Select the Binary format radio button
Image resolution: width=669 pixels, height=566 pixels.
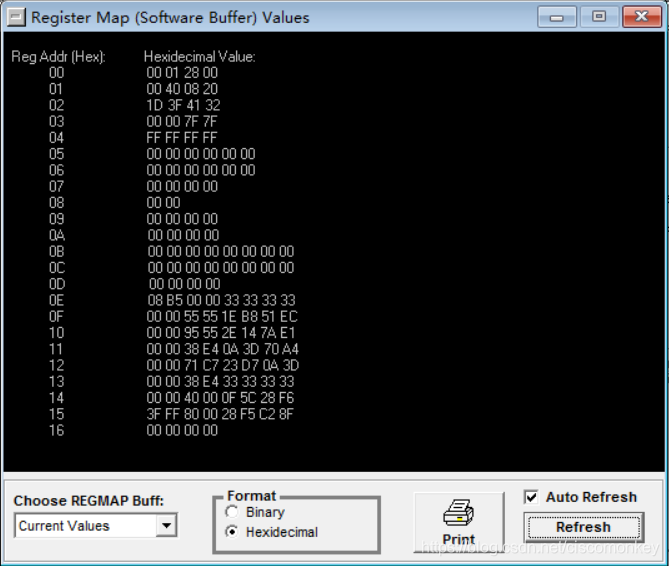232,512
